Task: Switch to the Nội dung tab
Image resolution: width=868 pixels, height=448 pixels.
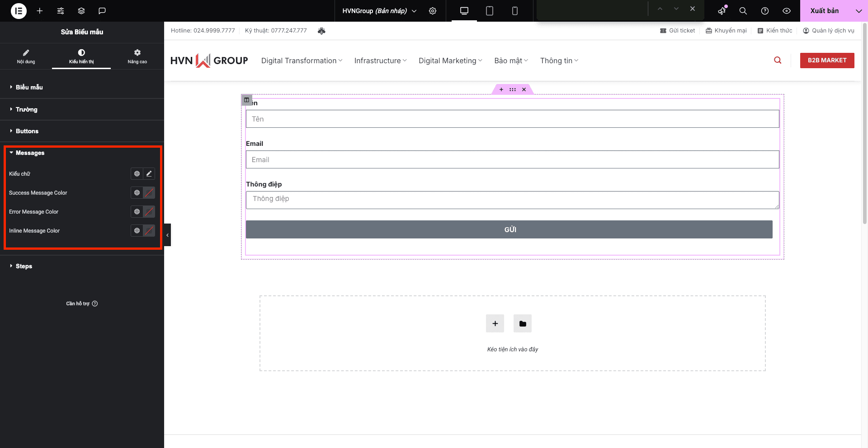Action: (x=26, y=56)
